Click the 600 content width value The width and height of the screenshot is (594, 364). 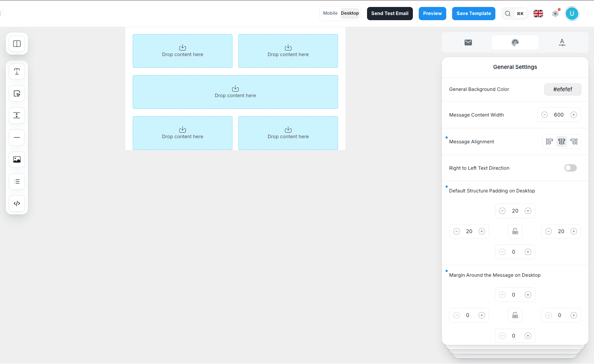pos(559,115)
